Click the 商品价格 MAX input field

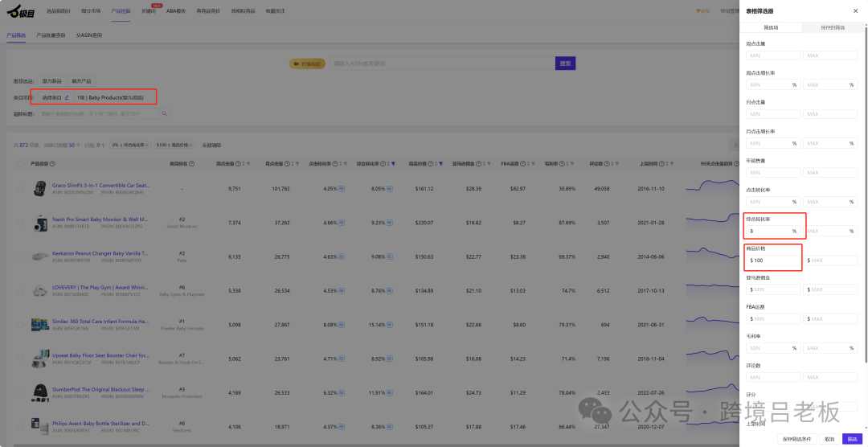tap(831, 260)
